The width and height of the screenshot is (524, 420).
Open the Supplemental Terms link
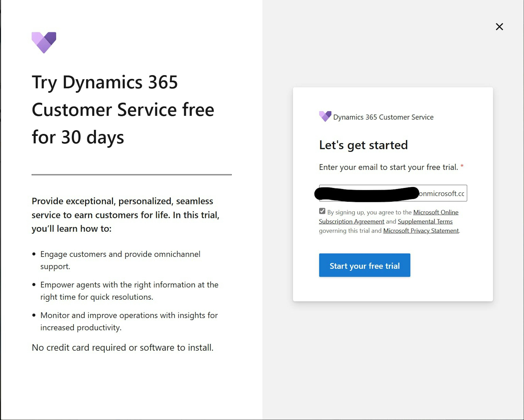tap(425, 221)
